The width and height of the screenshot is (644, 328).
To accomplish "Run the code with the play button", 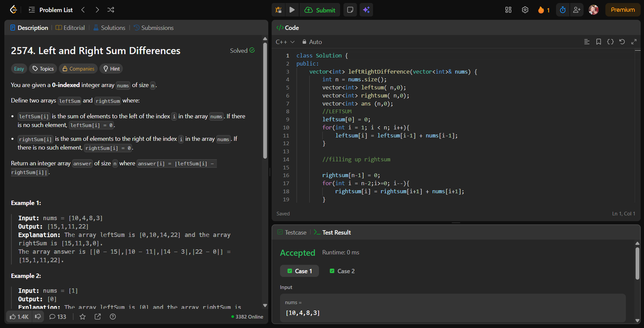I will (291, 10).
